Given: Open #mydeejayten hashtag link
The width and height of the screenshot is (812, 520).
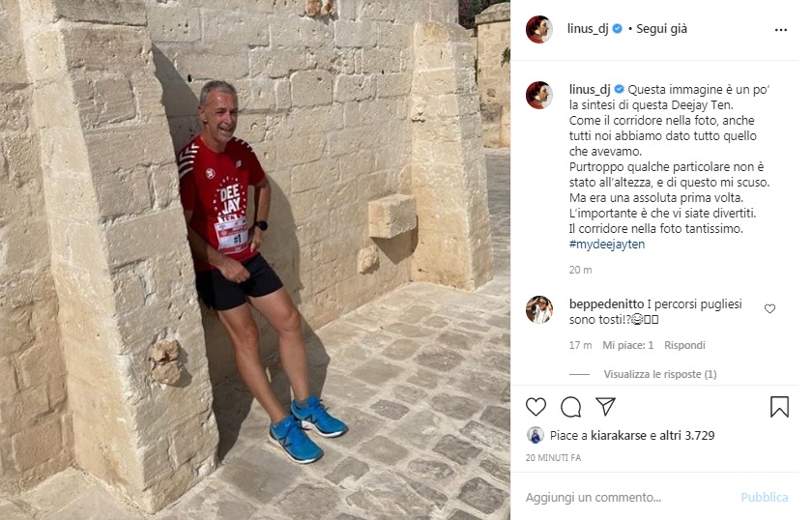Looking at the screenshot, I should coord(607,244).
